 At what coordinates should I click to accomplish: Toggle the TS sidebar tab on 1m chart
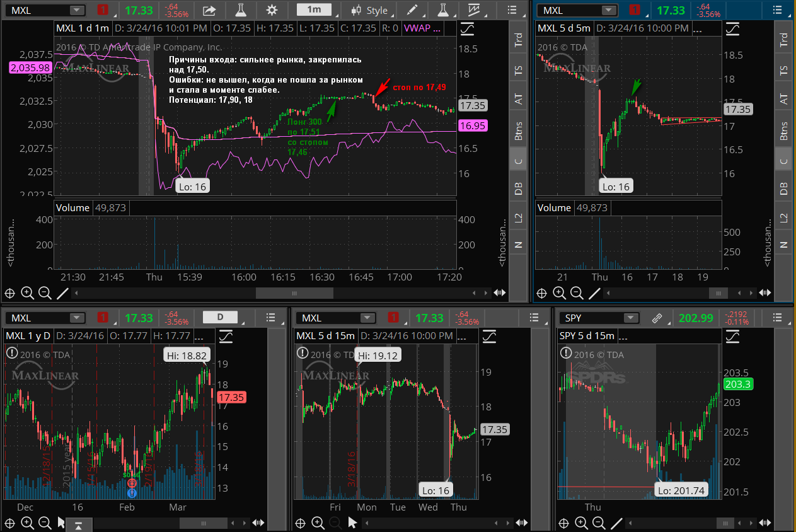tap(518, 71)
